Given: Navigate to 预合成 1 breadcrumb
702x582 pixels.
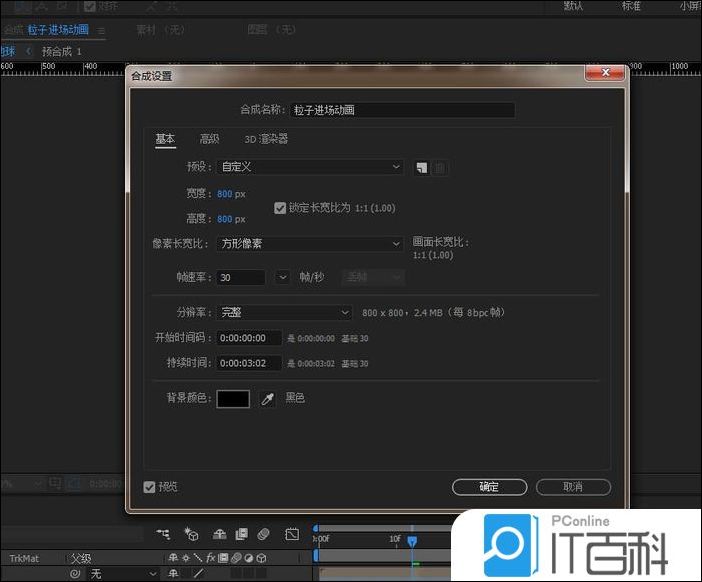Looking at the screenshot, I should [x=61, y=51].
